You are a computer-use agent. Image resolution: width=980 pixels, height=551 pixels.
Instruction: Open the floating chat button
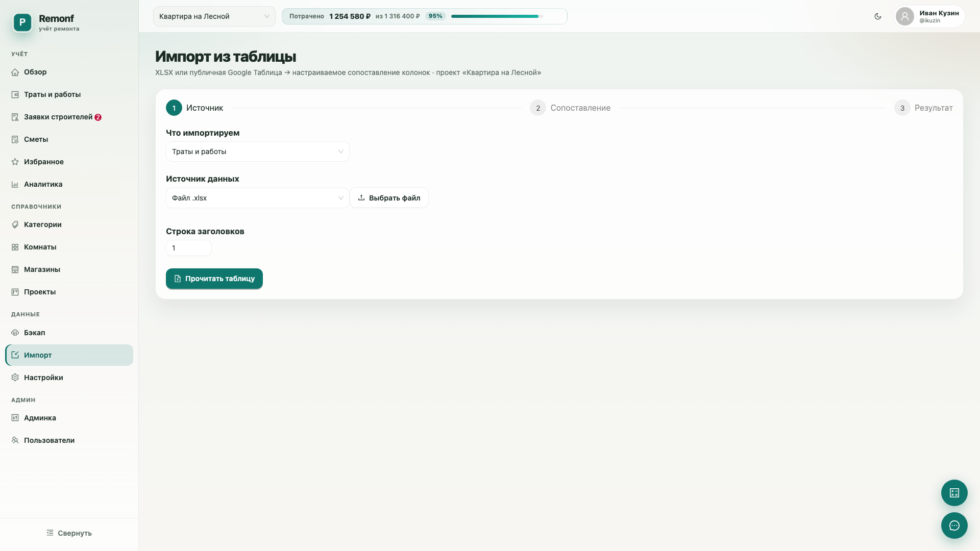coord(954,525)
